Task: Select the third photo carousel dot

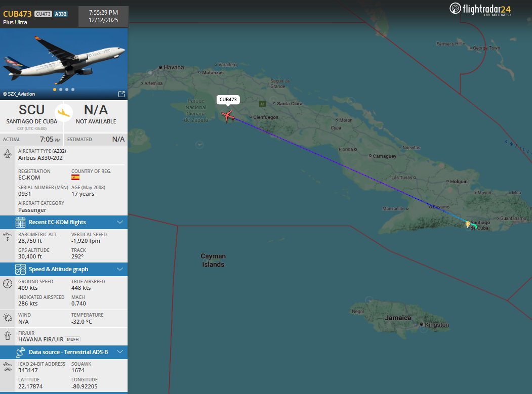Action: pyautogui.click(x=67, y=90)
